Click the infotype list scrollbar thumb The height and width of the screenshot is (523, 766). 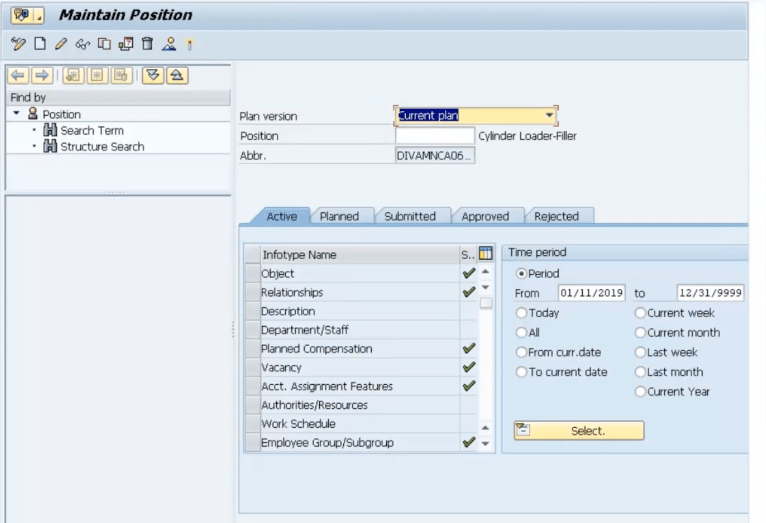pos(486,303)
